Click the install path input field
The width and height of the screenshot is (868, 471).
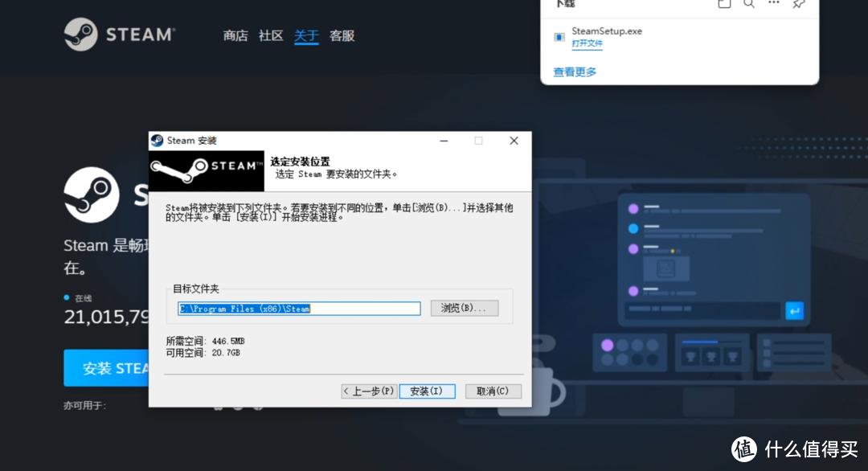click(297, 309)
